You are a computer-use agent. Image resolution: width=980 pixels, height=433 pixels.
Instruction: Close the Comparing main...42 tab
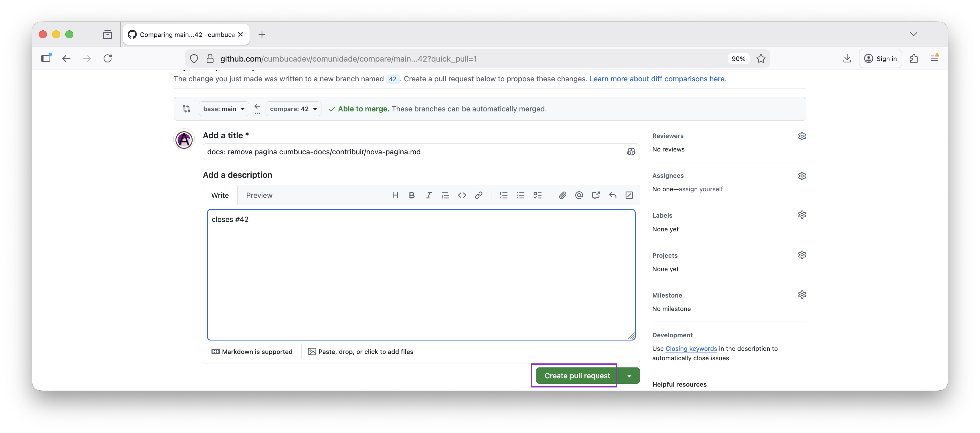240,34
